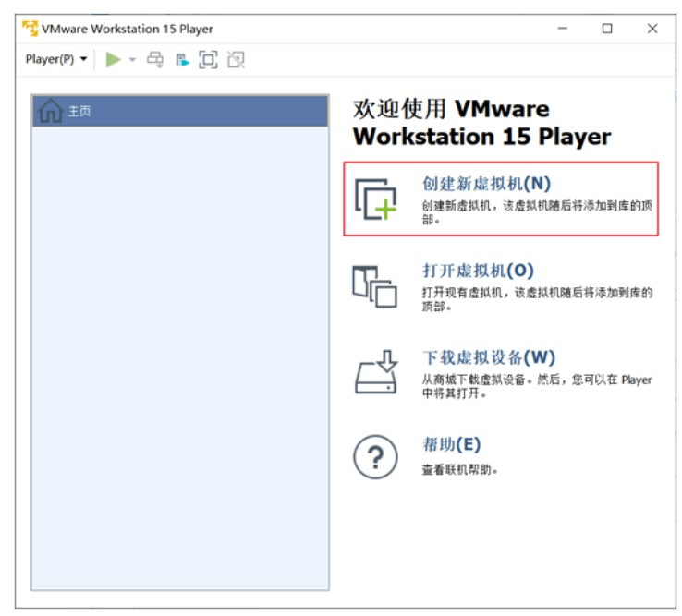
Task: Click the Unity mode toolbar icon
Action: pyautogui.click(x=236, y=60)
